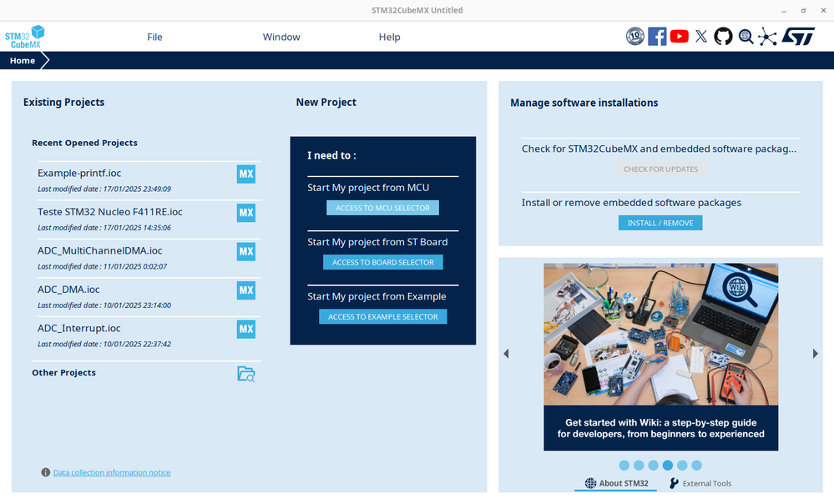Click MX icon for ADC_Interrupt.ioc
This screenshot has height=504, width=834.
(x=245, y=329)
